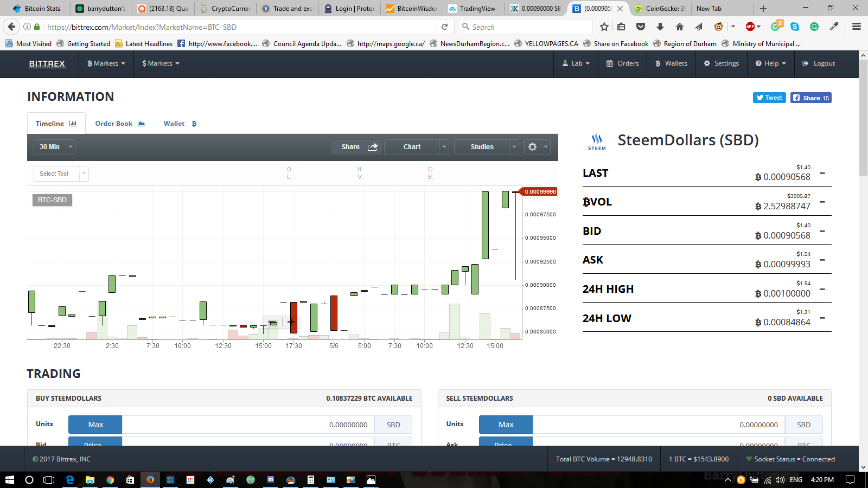
Task: Open the Skype extension icon
Action: [x=795, y=27]
